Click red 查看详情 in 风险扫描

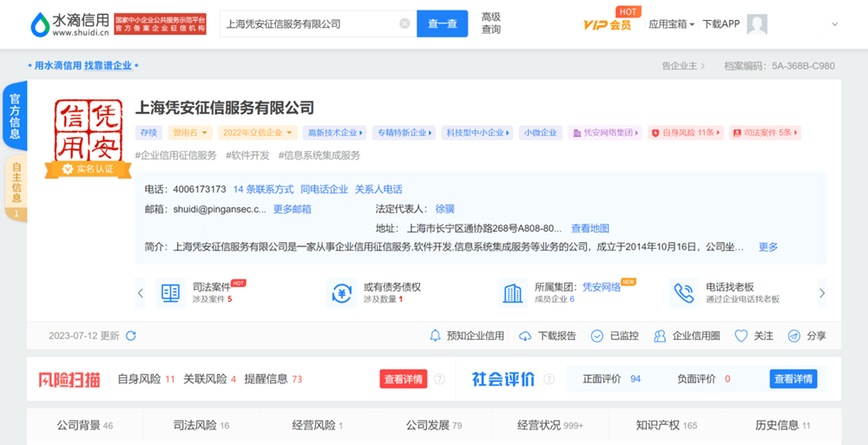pos(404,379)
